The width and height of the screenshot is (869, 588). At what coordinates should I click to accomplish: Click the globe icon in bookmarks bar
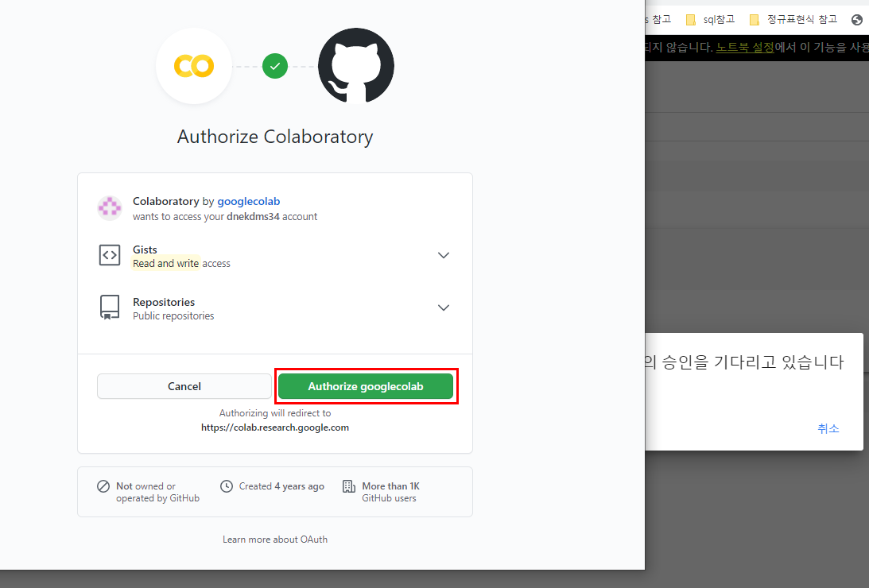pos(857,20)
